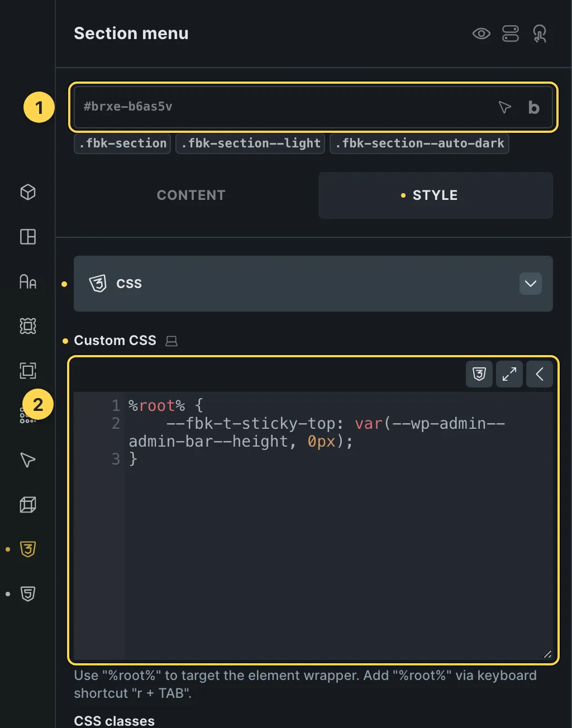This screenshot has height=728, width=572.
Task: Open the background frame icon in sidebar
Action: tap(28, 326)
